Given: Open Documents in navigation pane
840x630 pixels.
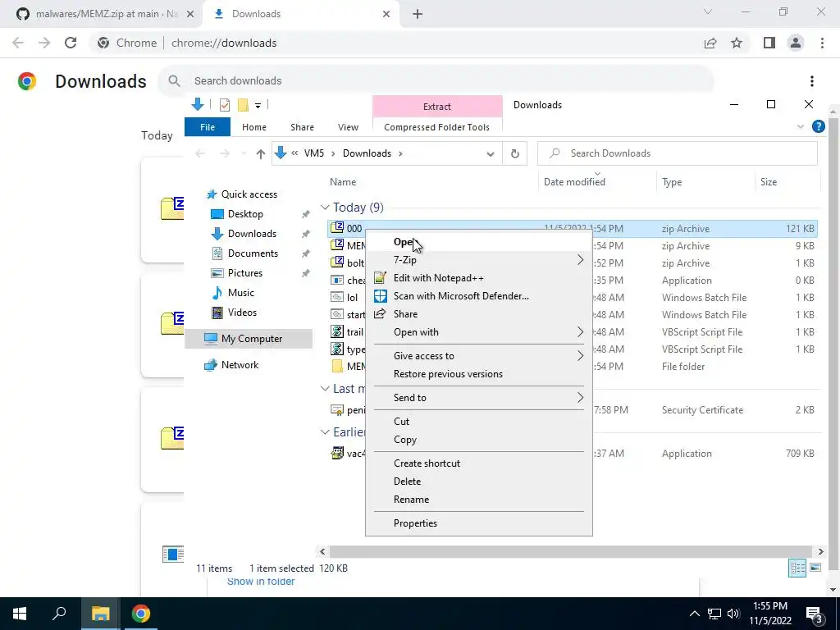Looking at the screenshot, I should 253,253.
